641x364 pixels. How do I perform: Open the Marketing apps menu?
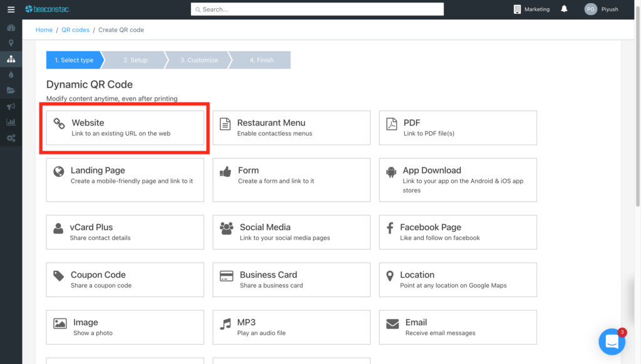(x=531, y=9)
